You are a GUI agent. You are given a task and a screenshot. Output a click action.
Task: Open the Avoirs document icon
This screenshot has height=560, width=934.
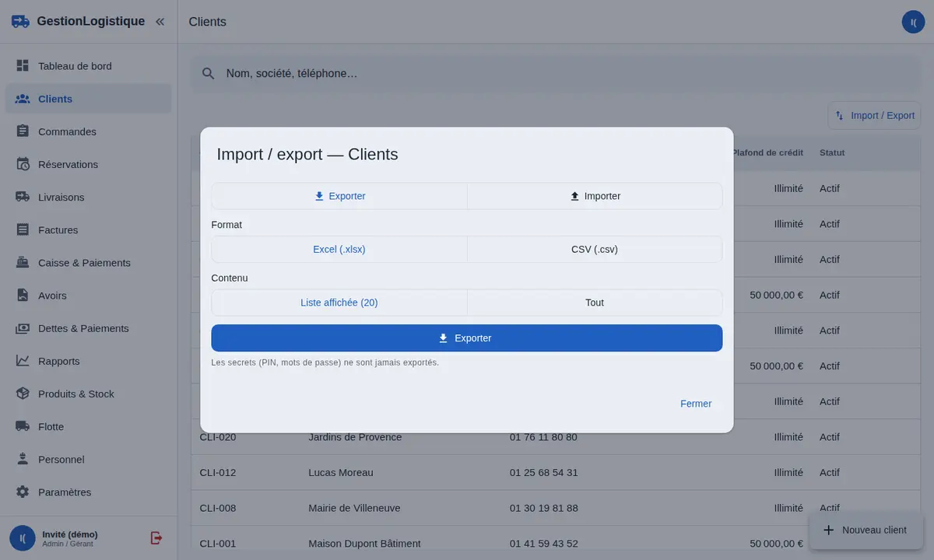[x=23, y=296]
